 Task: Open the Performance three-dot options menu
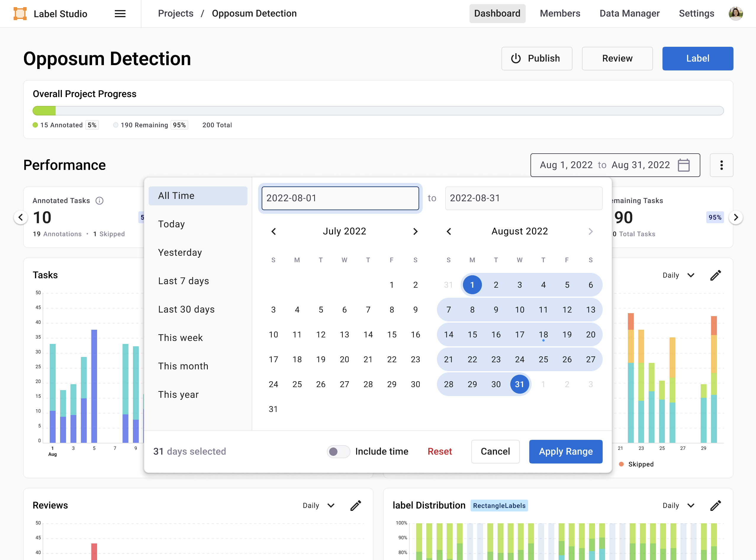[x=721, y=165]
